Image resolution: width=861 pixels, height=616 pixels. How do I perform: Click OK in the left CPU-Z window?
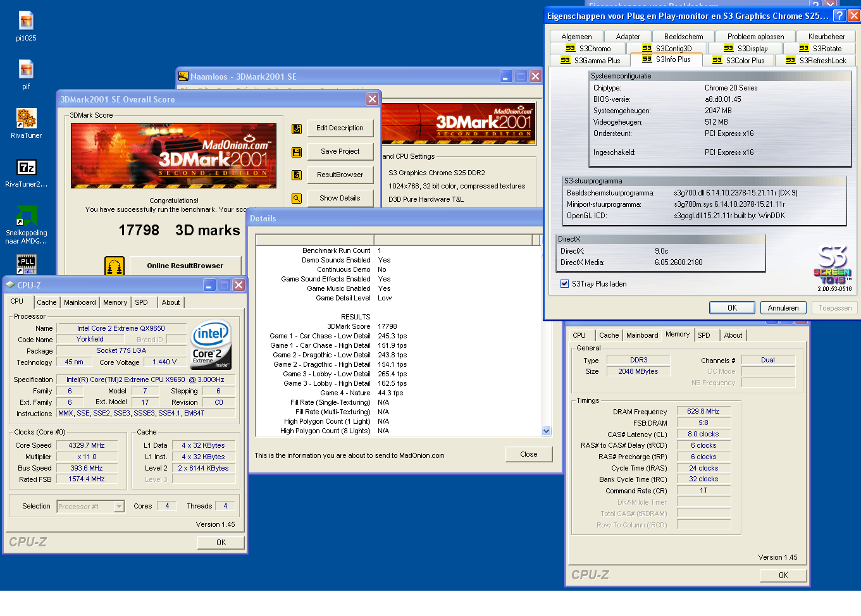(221, 543)
